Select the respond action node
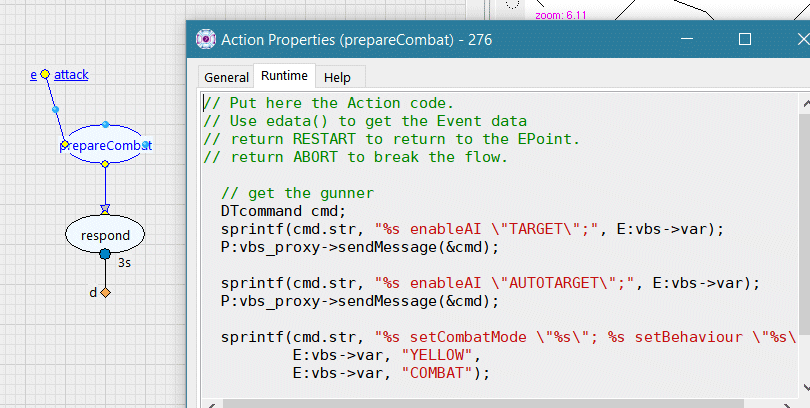The height and width of the screenshot is (408, 810). [105, 234]
